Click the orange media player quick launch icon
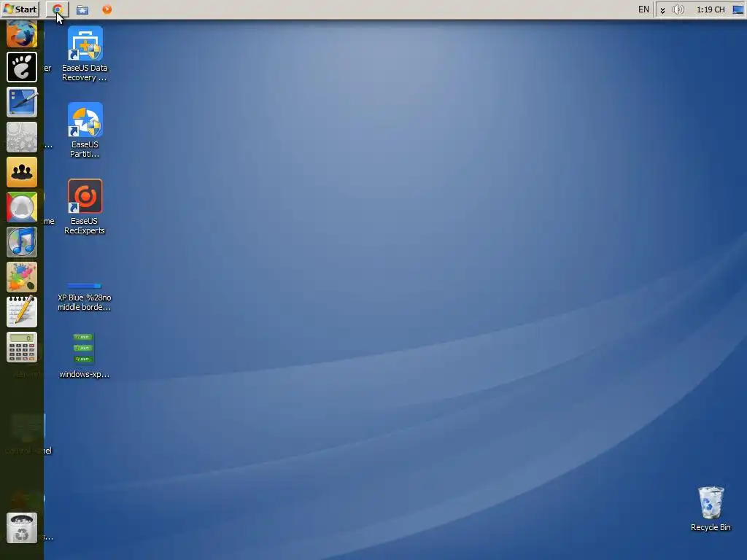 tap(107, 9)
